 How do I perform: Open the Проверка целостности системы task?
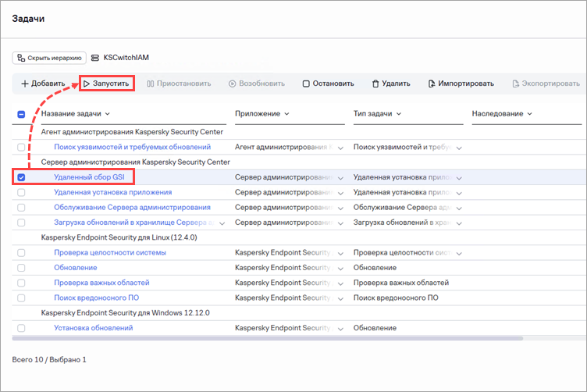click(x=110, y=253)
